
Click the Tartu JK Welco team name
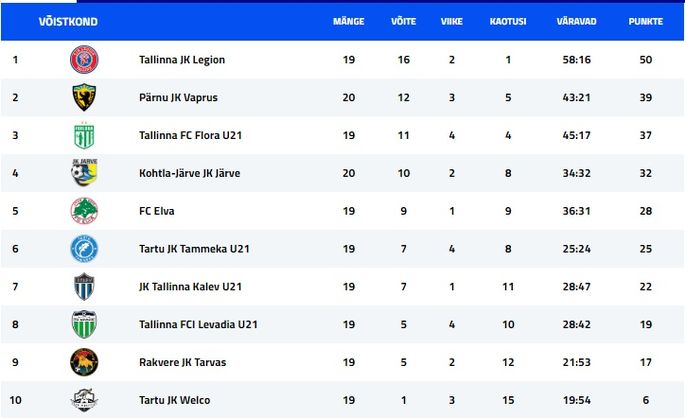[175, 400]
